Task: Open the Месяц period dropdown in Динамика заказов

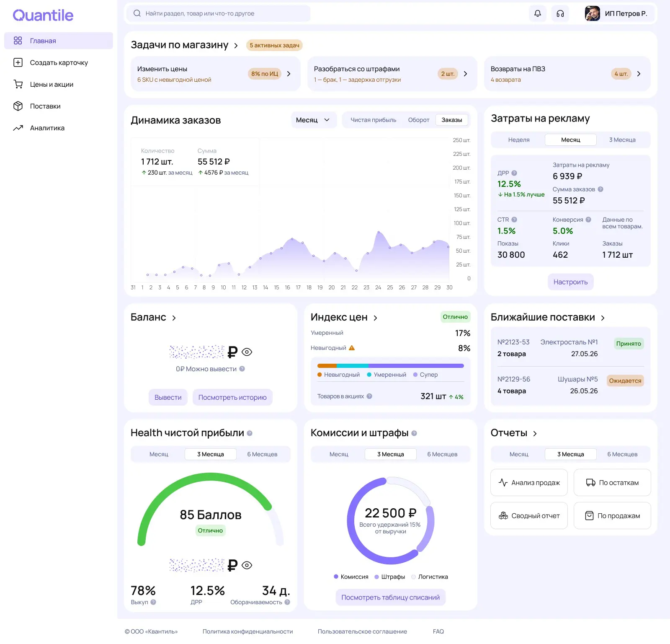Action: (x=313, y=120)
